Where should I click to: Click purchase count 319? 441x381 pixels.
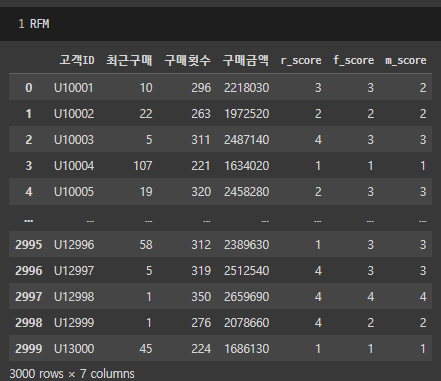[x=201, y=271]
